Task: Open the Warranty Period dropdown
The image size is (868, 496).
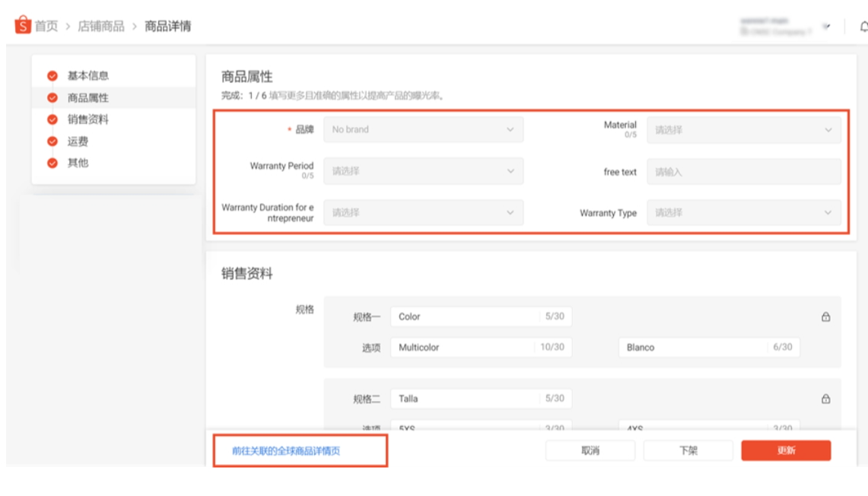Action: 423,171
